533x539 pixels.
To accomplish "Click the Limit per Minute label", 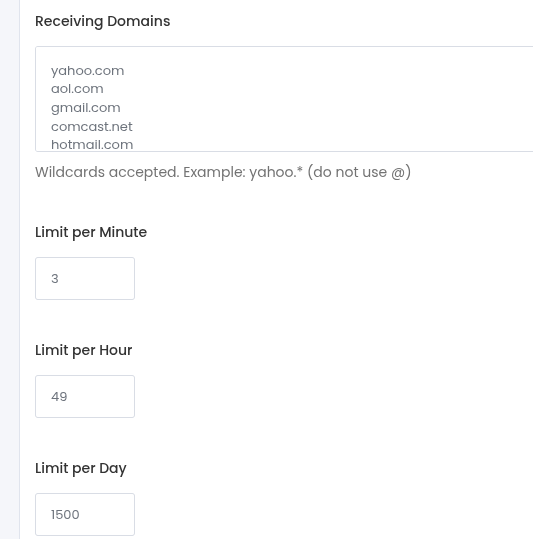I will click(91, 232).
